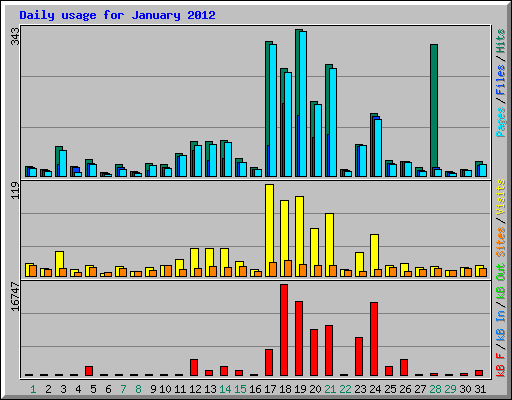Click day 18 on the x-axis
Image resolution: width=512 pixels, height=400 pixels.
click(285, 389)
